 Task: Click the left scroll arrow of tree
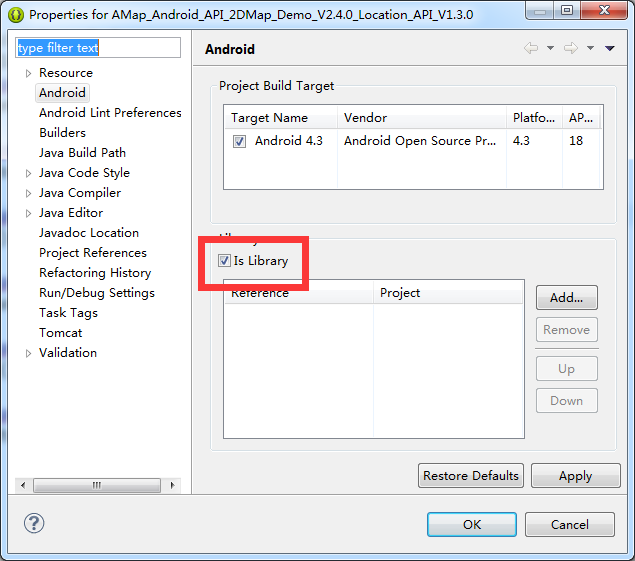point(23,485)
